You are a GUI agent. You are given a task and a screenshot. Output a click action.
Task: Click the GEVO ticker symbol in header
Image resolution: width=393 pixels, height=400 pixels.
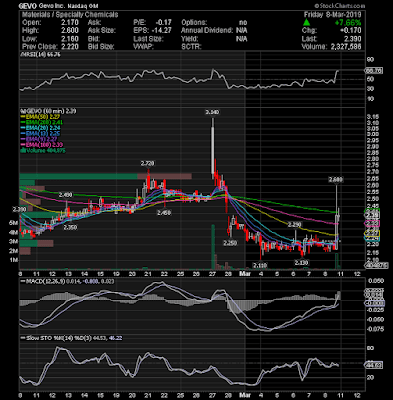click(x=27, y=6)
